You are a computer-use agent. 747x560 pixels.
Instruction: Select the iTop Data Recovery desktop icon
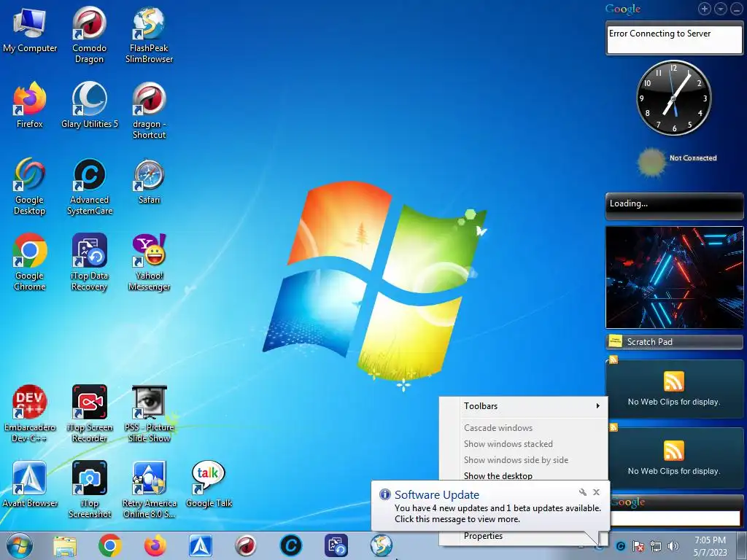point(89,262)
